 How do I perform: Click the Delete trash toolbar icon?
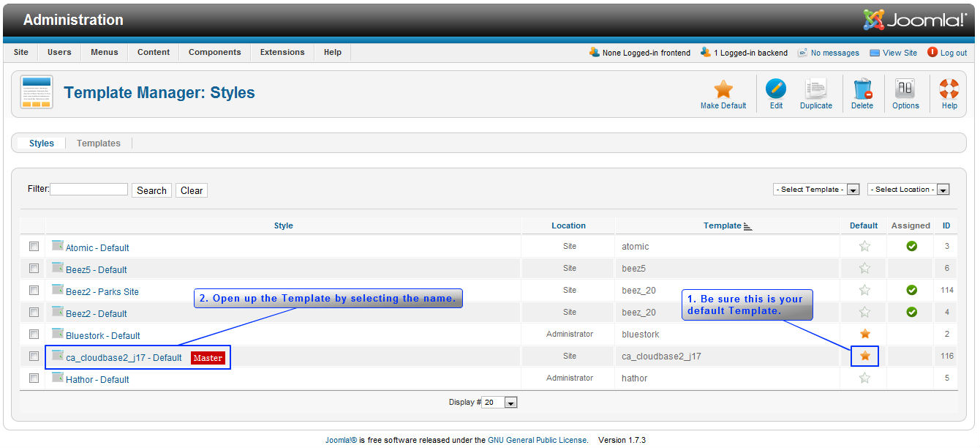pyautogui.click(x=862, y=89)
